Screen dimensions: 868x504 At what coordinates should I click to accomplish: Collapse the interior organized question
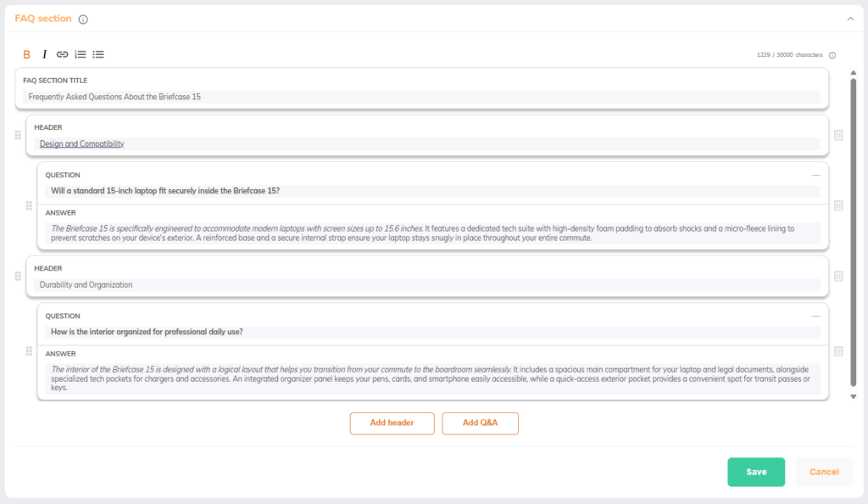[815, 316]
